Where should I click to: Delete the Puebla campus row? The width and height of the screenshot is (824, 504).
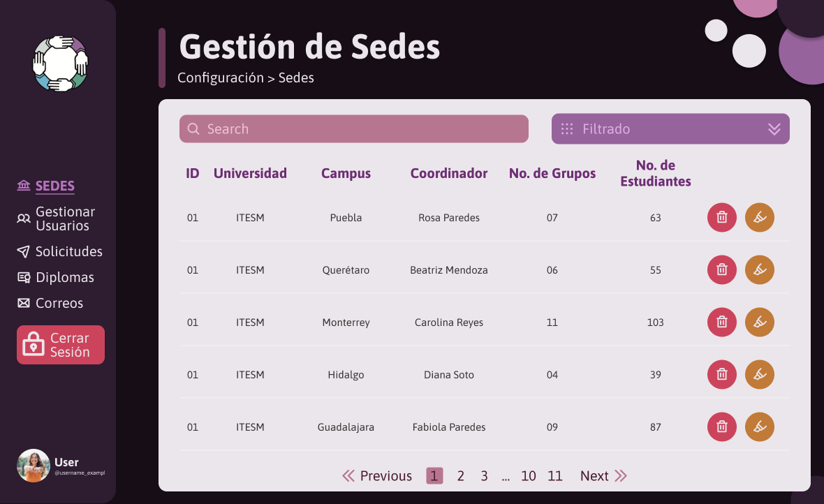(x=721, y=217)
